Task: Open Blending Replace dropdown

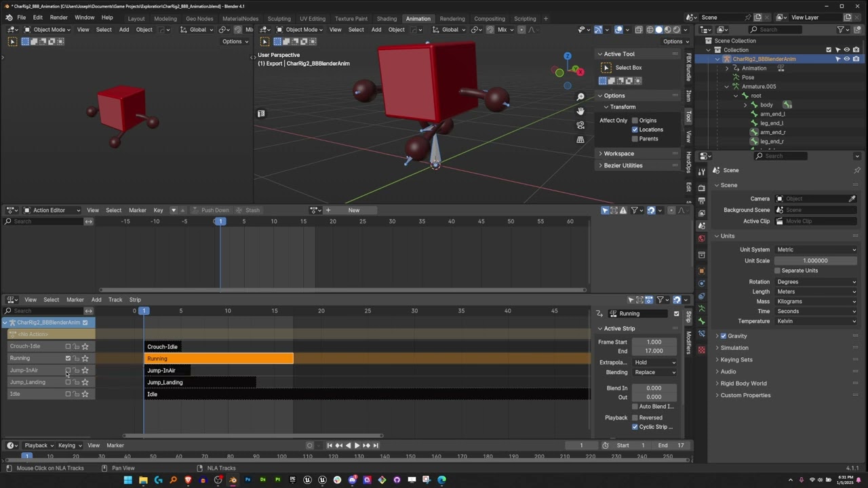Action: [x=654, y=372]
